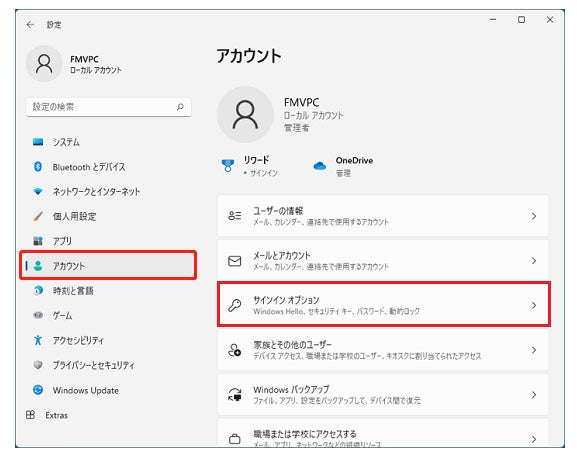Select Windows Update in the sidebar
The image size is (577, 464).
tap(108, 390)
